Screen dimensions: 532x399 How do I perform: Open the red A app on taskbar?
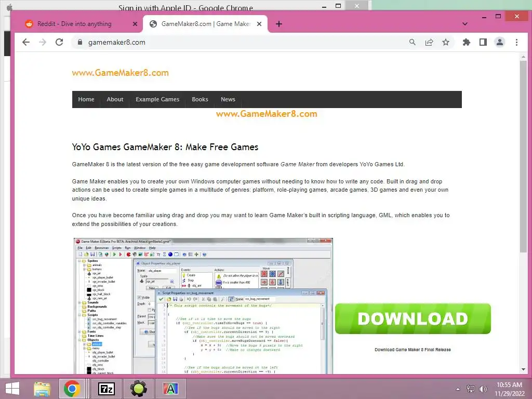(170, 389)
